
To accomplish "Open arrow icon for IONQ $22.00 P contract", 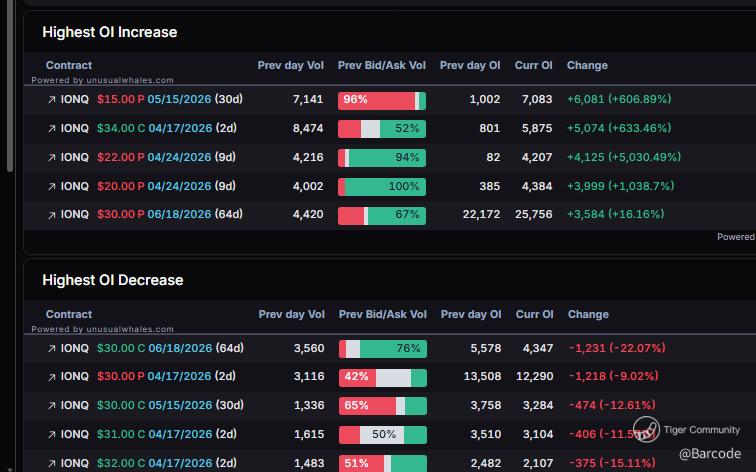I will click(51, 157).
